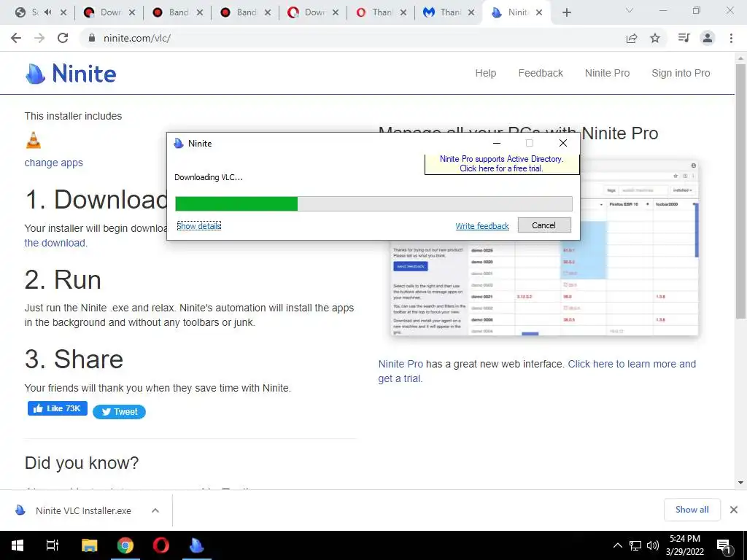Show details in Ninite installer dialog
The height and width of the screenshot is (560, 747).
click(x=198, y=226)
